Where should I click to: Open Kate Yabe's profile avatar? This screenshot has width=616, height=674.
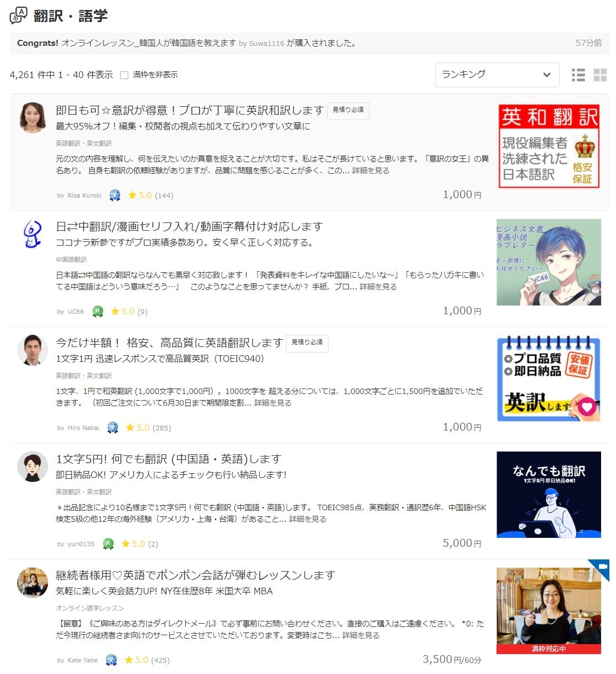(33, 582)
